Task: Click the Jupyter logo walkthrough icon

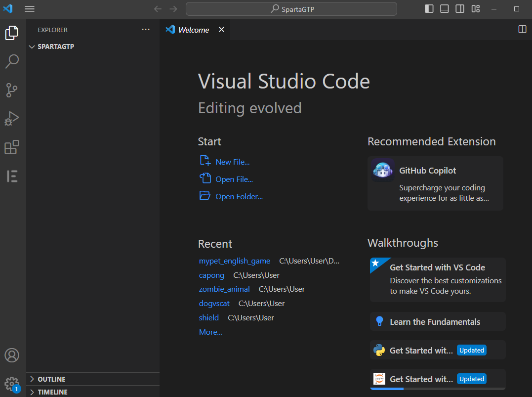Action: click(x=379, y=379)
